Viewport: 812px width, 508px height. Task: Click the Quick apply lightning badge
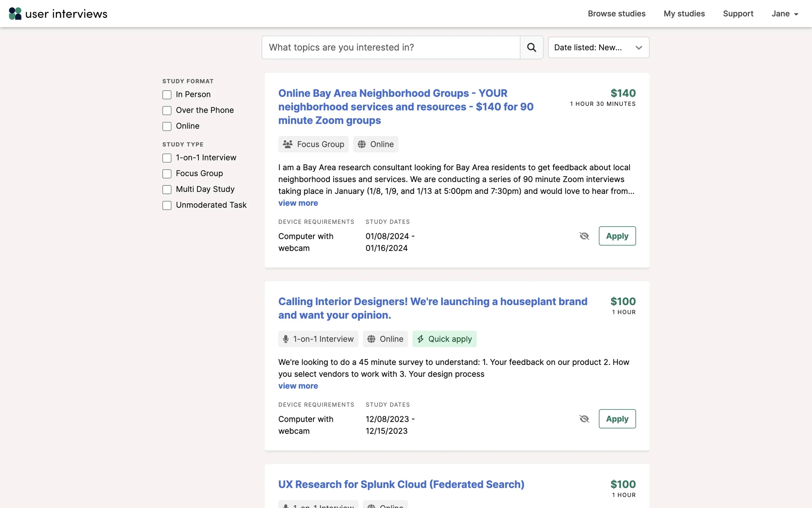[x=444, y=339]
